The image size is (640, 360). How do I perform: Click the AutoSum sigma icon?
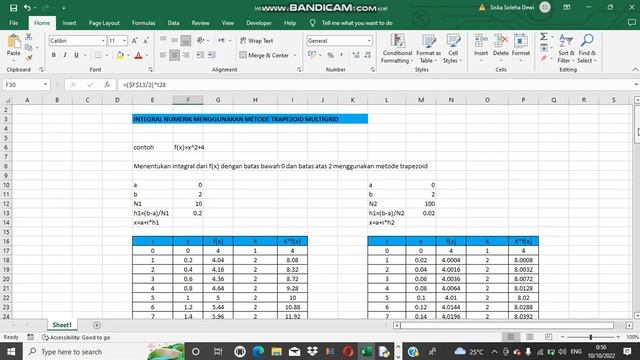(544, 37)
